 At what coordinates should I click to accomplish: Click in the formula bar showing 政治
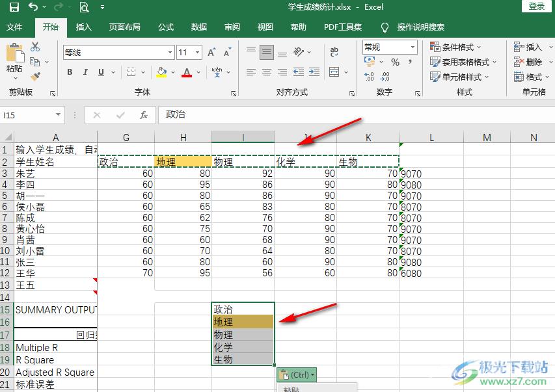[x=356, y=114]
